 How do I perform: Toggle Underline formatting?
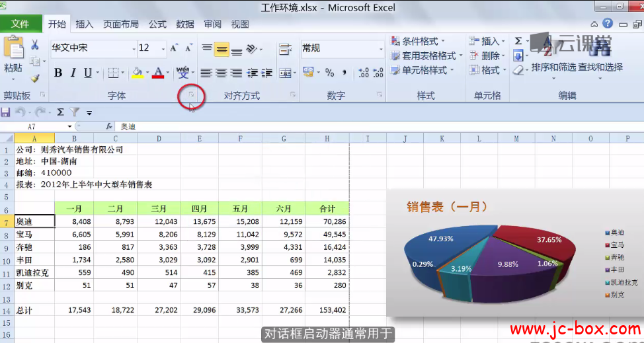coord(87,73)
